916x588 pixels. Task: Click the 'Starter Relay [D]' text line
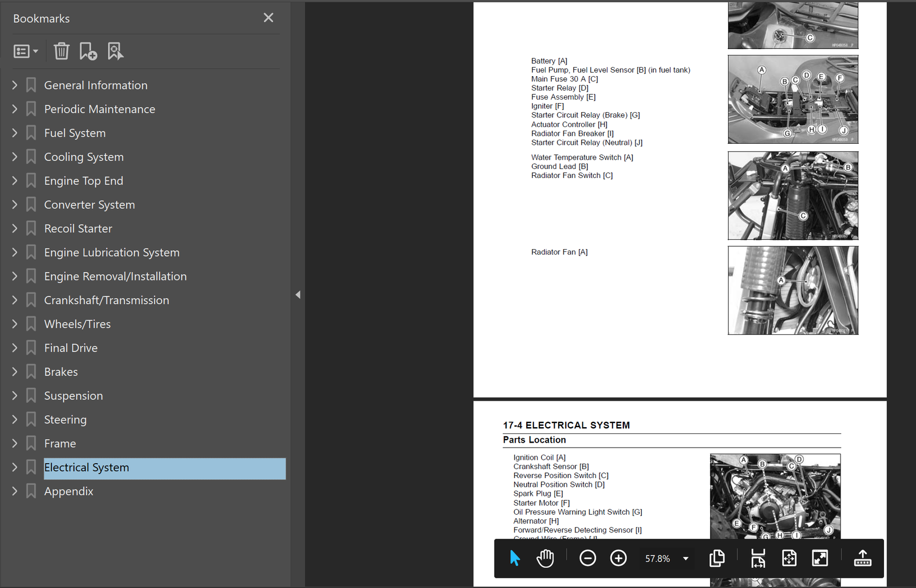click(x=559, y=88)
